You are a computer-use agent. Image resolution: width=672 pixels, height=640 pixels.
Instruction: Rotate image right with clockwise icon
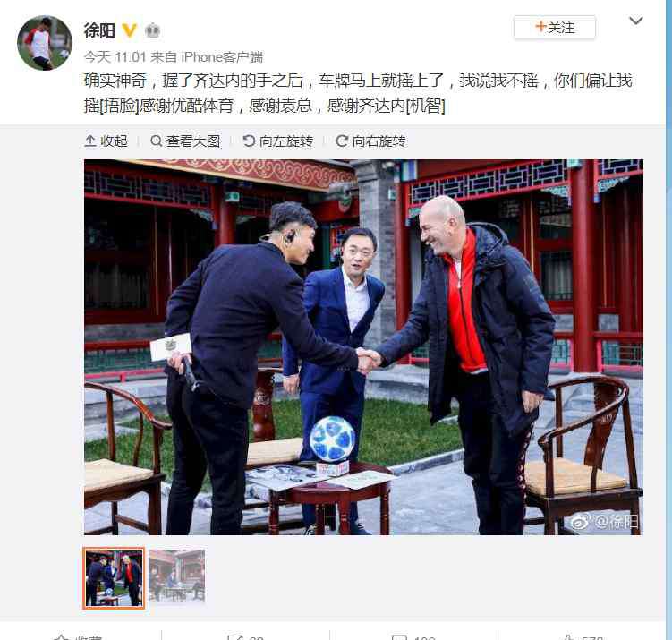click(x=342, y=141)
